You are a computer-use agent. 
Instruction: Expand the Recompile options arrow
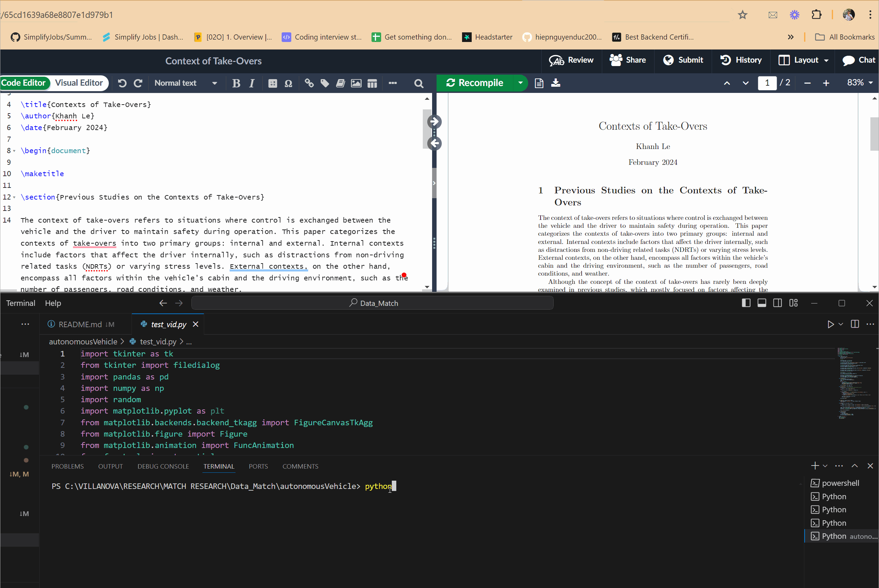point(520,83)
